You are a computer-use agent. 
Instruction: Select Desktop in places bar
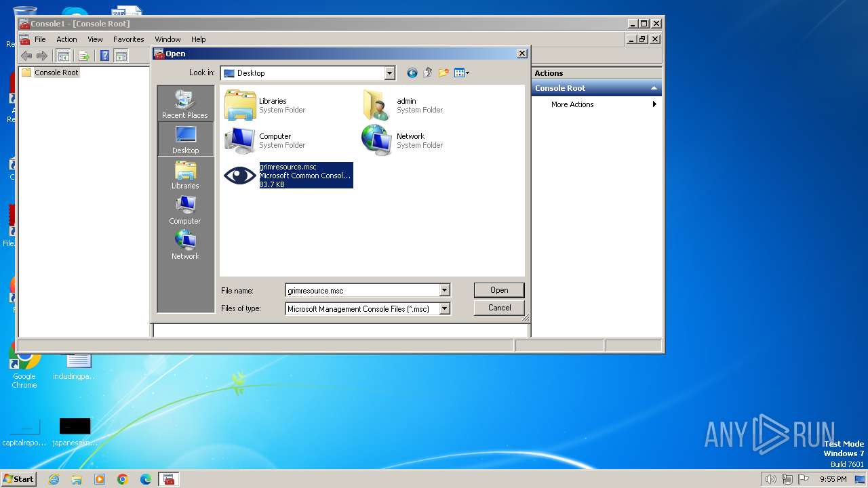185,139
